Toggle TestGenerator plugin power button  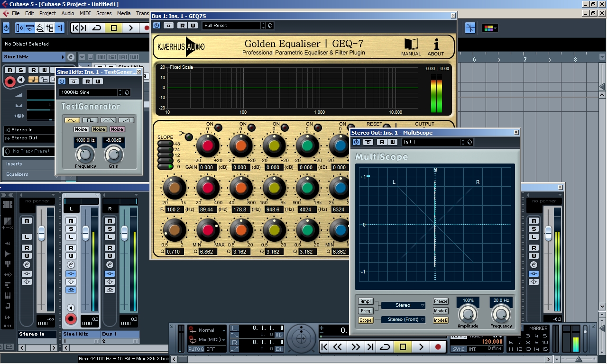pyautogui.click(x=62, y=82)
